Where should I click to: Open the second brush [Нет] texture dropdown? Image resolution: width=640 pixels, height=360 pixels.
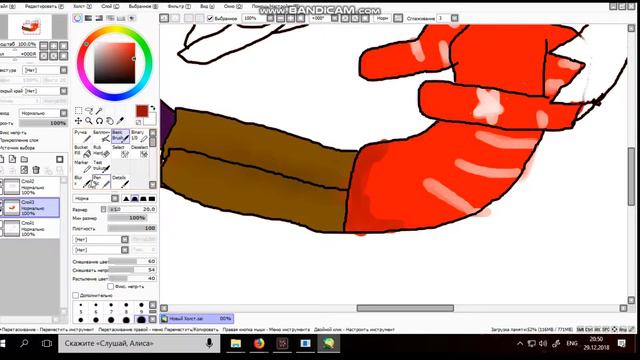coord(101,250)
